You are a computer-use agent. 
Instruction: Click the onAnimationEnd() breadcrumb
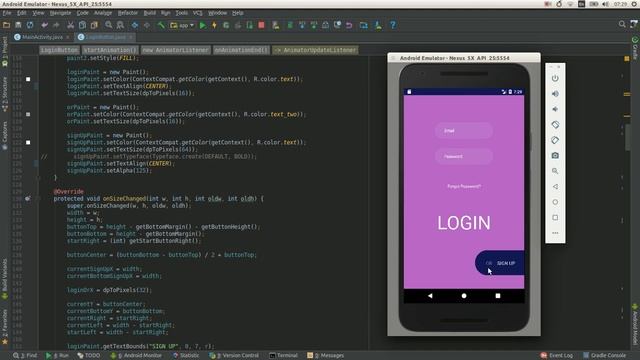(x=241, y=50)
